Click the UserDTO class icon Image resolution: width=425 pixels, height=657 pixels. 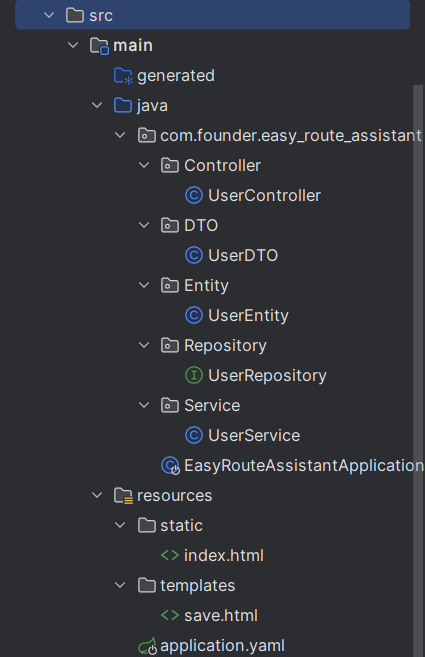194,255
